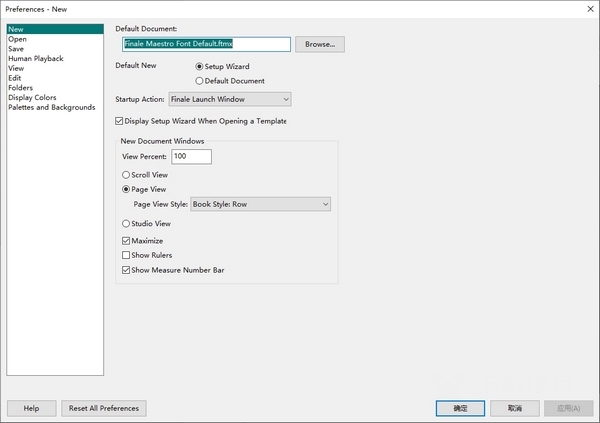The width and height of the screenshot is (600, 423).
Task: Choose Default Document radio option
Action: pyautogui.click(x=198, y=80)
